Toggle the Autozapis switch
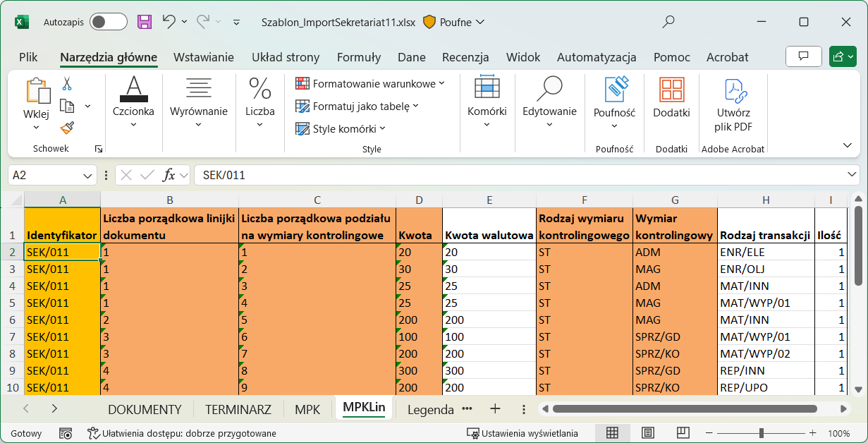868x443 pixels. click(x=108, y=22)
